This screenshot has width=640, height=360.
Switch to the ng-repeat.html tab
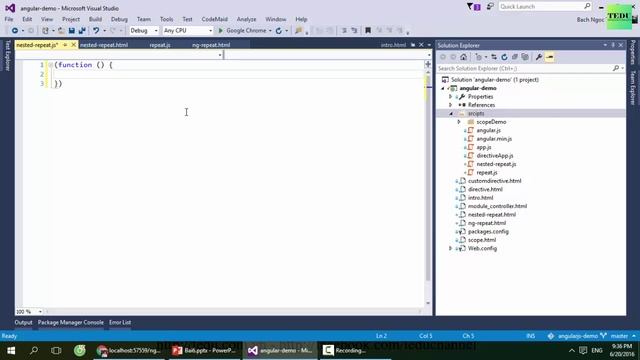click(211, 45)
